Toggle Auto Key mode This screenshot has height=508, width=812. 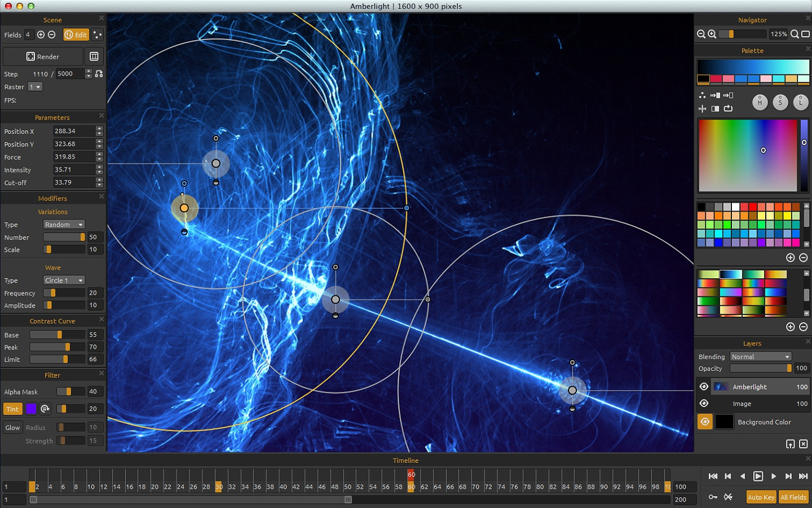click(x=761, y=497)
